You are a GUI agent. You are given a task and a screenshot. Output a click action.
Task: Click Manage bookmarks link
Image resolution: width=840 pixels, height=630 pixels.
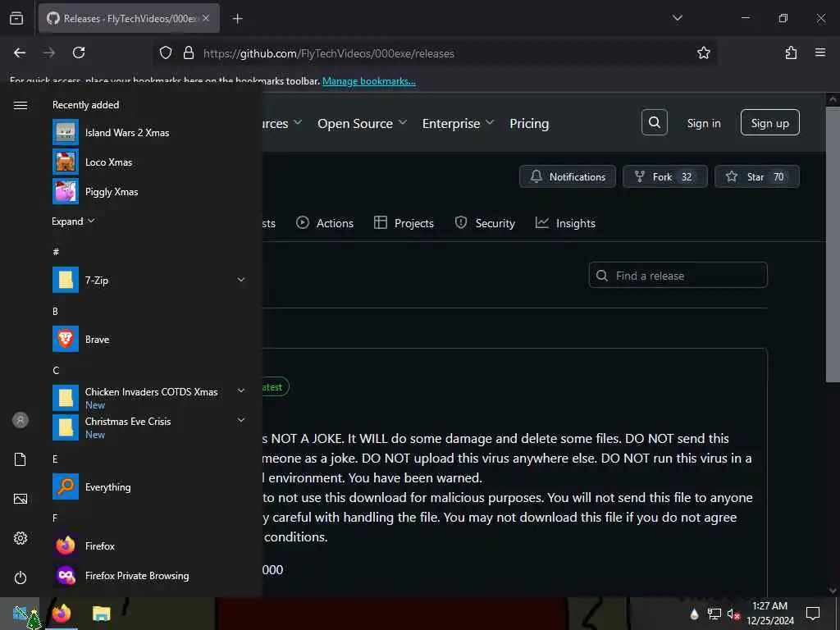[368, 81]
